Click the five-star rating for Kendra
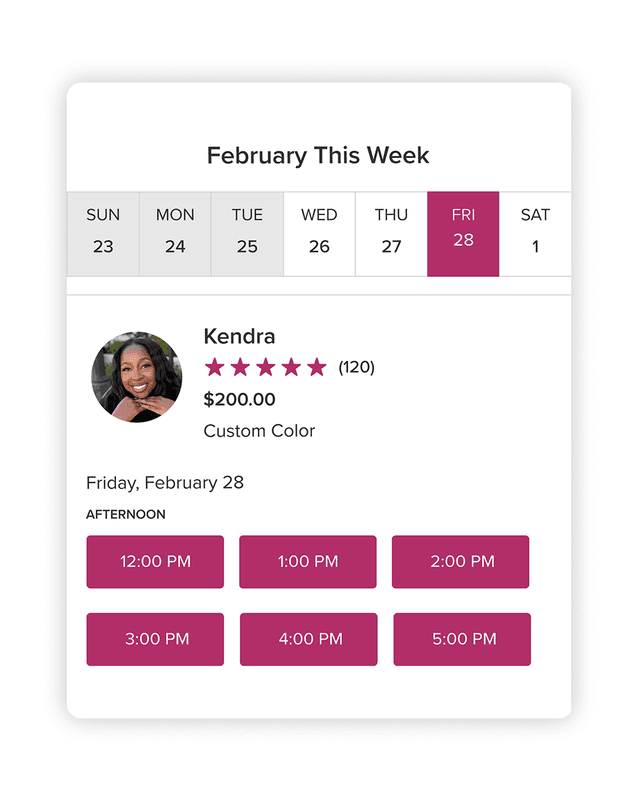 [266, 367]
